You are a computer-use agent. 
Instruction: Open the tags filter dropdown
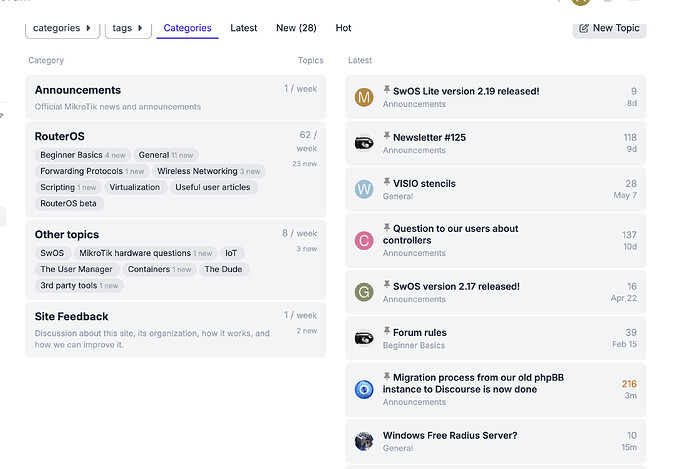(128, 28)
